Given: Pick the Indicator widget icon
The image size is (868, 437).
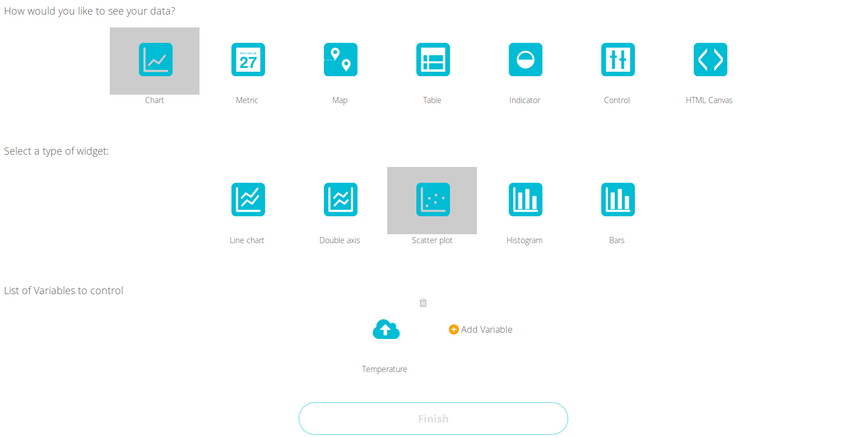Looking at the screenshot, I should pos(524,59).
